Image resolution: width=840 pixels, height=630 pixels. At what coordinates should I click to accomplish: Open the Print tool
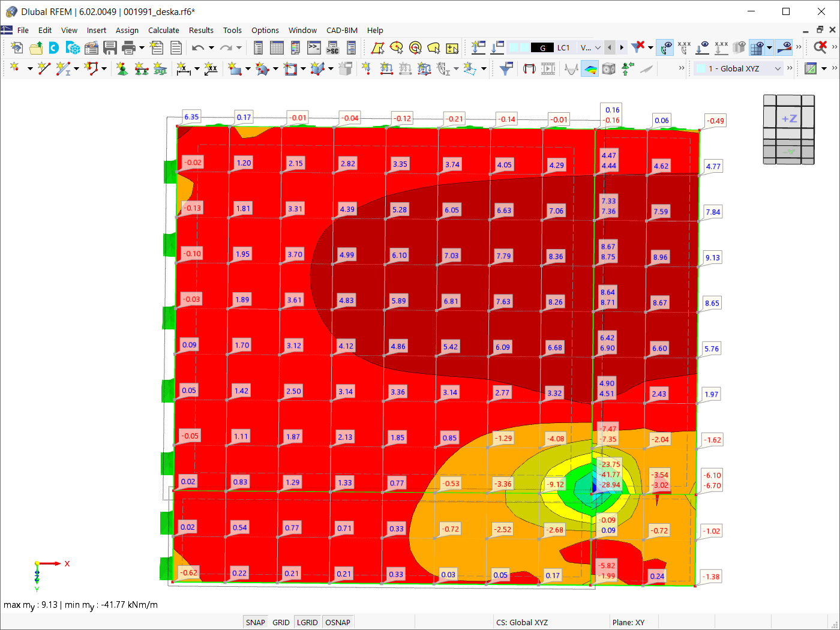tap(127, 47)
